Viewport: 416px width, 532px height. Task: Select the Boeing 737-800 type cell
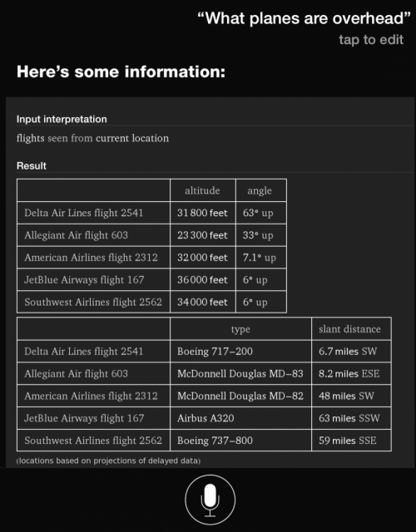pyautogui.click(x=240, y=441)
